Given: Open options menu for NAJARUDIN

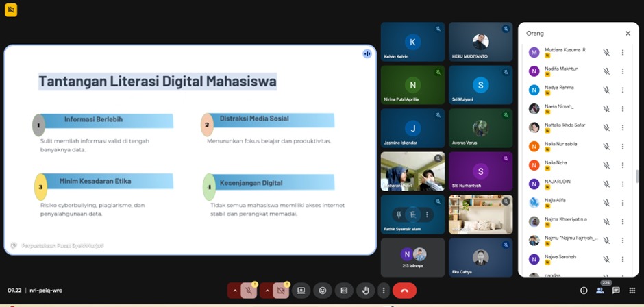Looking at the screenshot, I should [x=622, y=184].
